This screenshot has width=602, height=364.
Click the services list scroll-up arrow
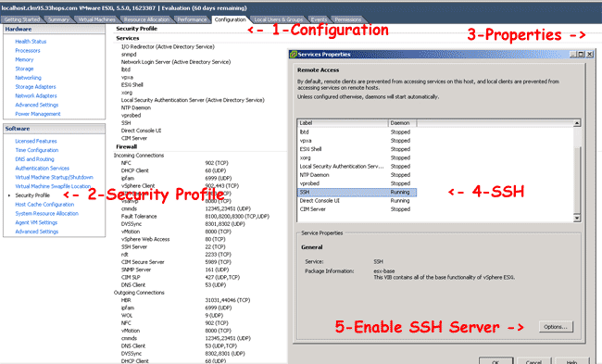577,123
